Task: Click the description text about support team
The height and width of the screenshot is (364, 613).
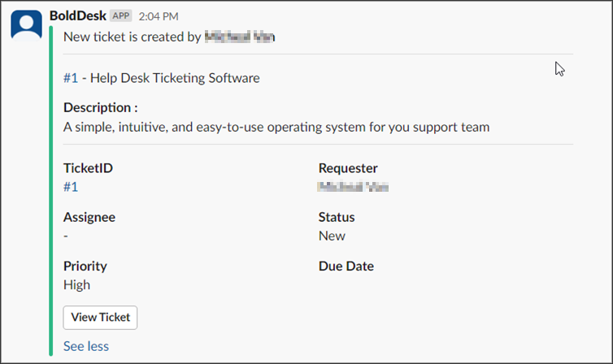Action: (276, 127)
